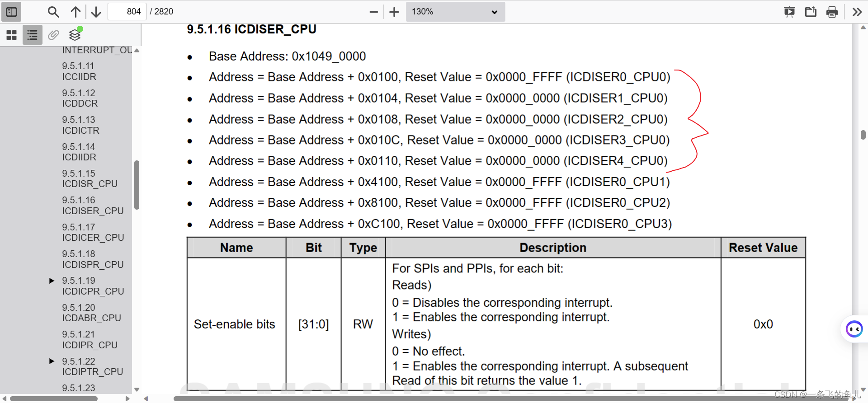
Task: Open the tools double-chevron menu
Action: (857, 12)
